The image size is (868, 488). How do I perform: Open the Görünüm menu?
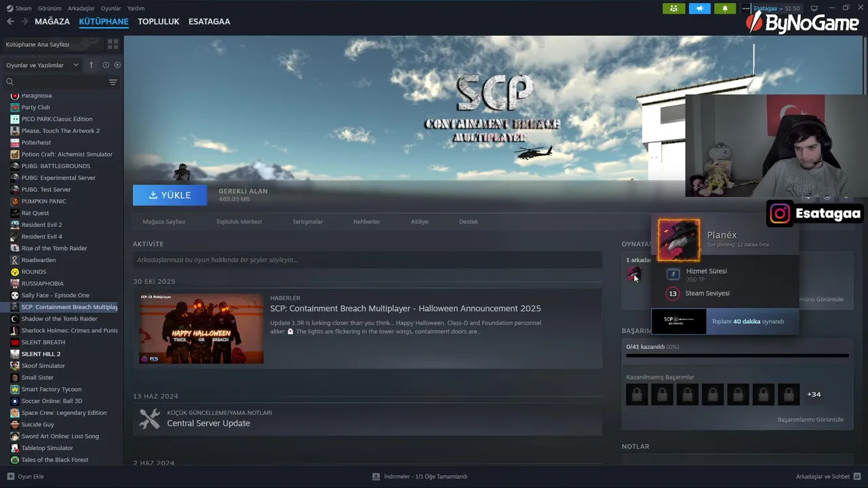tap(50, 8)
